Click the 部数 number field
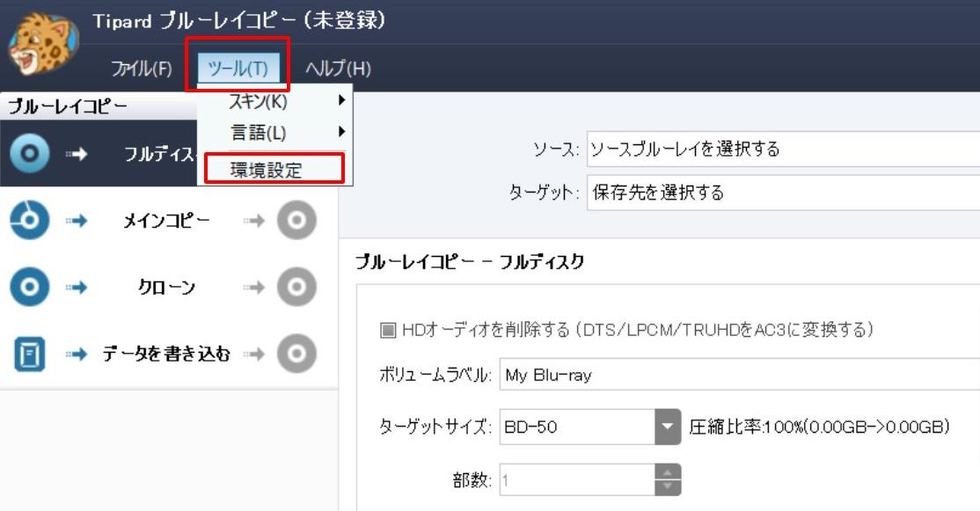The image size is (980, 511). tap(577, 479)
